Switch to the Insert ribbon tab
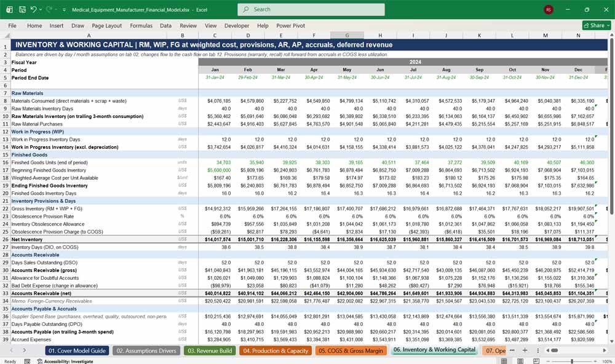 point(57,25)
